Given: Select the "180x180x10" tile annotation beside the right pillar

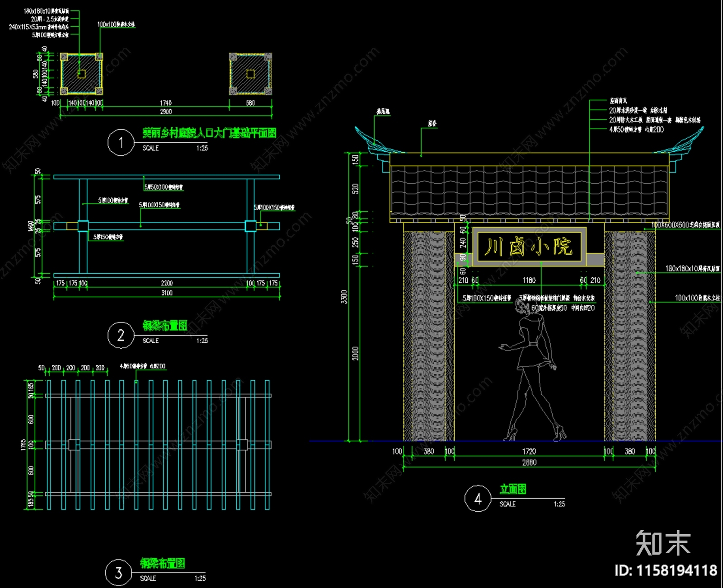Looking at the screenshot, I should point(692,269).
